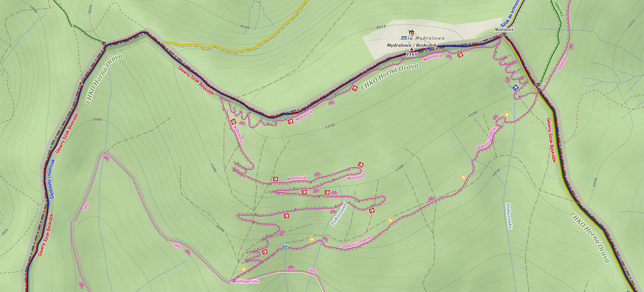Select the Hala Mędralowa clearing label

[x=426, y=38]
